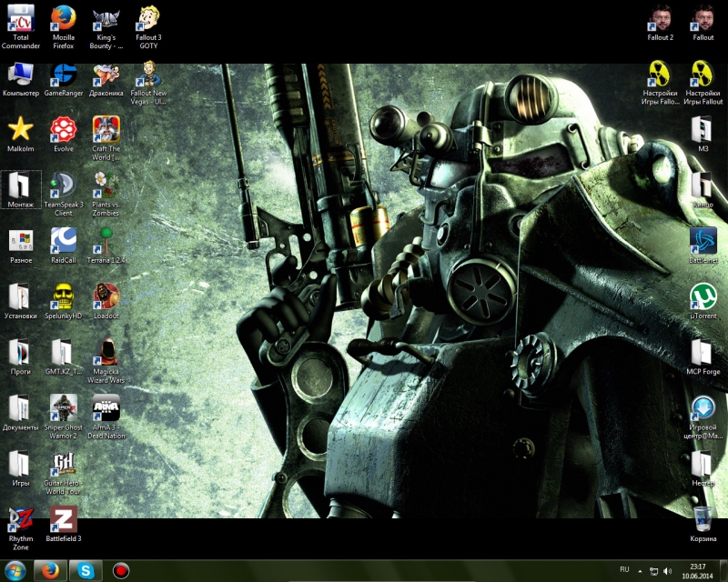Viewport: 728px width, 582px height.
Task: Switch the RU input language indicator
Action: (624, 570)
